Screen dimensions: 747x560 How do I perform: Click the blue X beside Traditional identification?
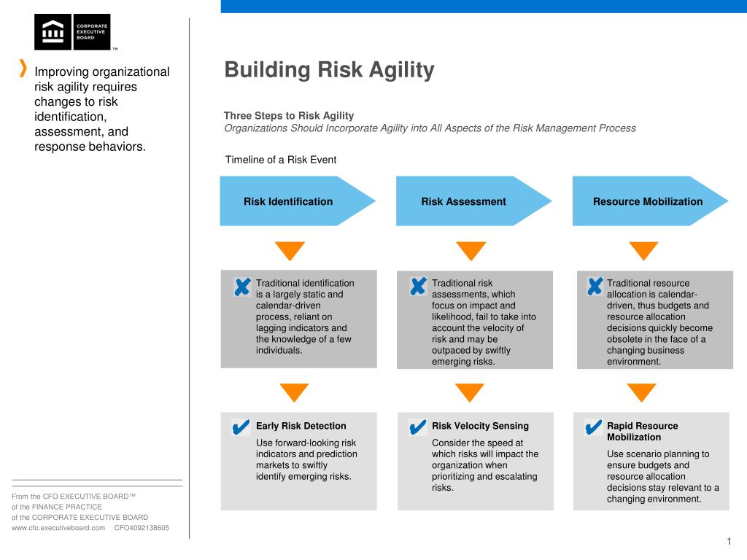click(x=242, y=287)
